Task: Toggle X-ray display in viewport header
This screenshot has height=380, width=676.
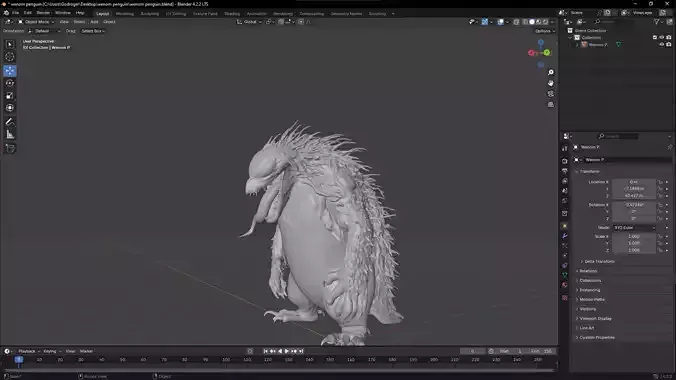Action: coord(516,22)
